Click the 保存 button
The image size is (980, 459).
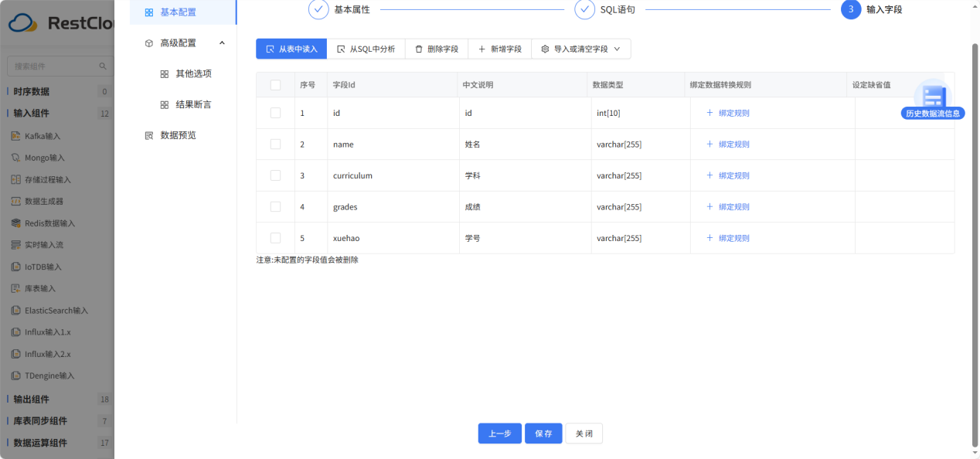click(543, 433)
